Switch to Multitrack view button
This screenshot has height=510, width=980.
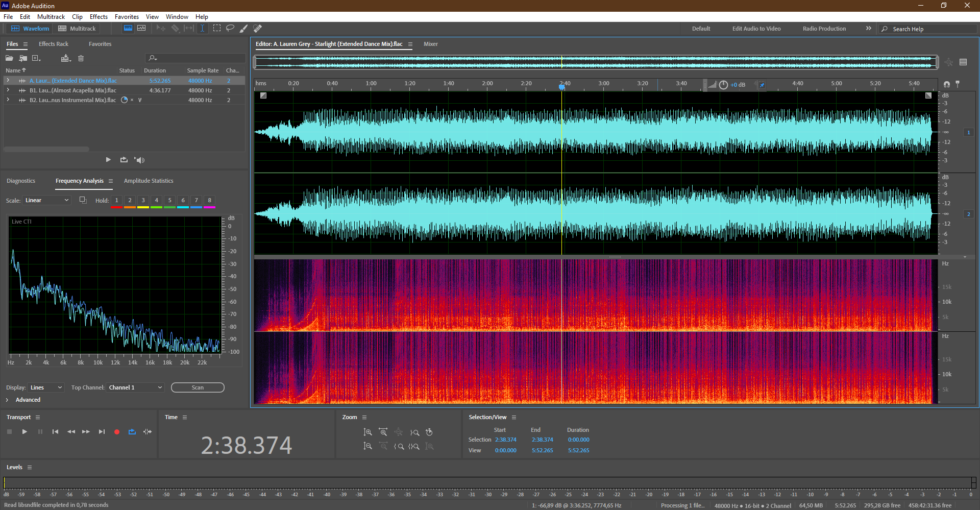point(77,29)
